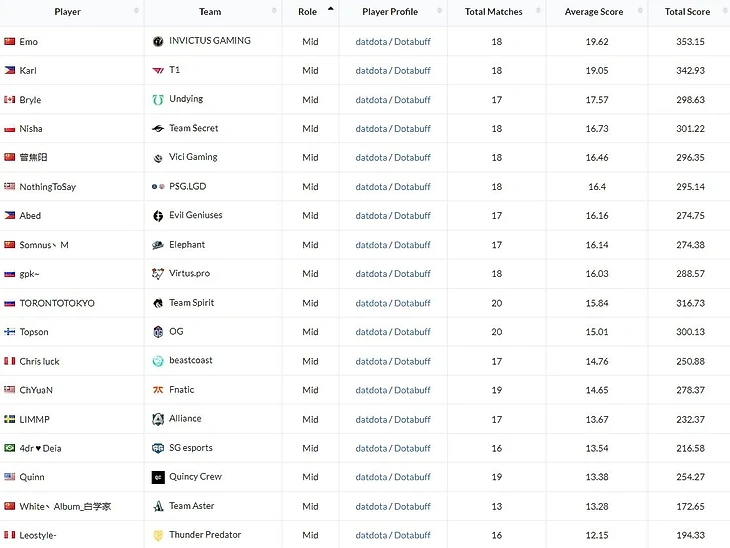Sort by Average Score header
730x548 pixels.
click(593, 12)
